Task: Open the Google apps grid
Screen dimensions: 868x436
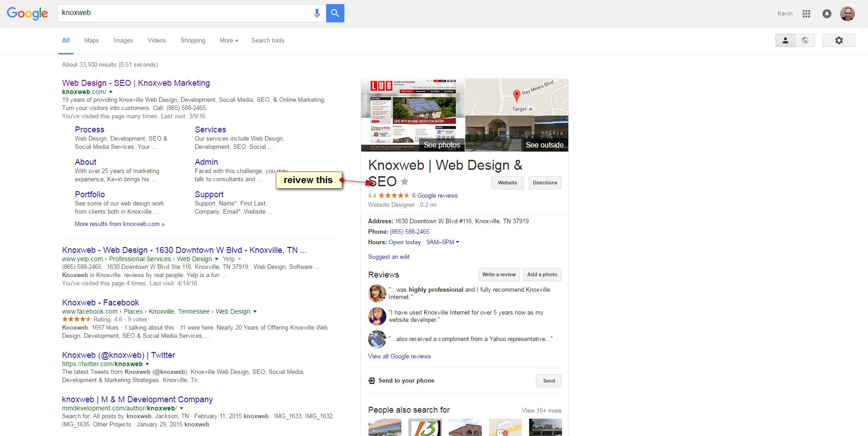Action: (806, 14)
